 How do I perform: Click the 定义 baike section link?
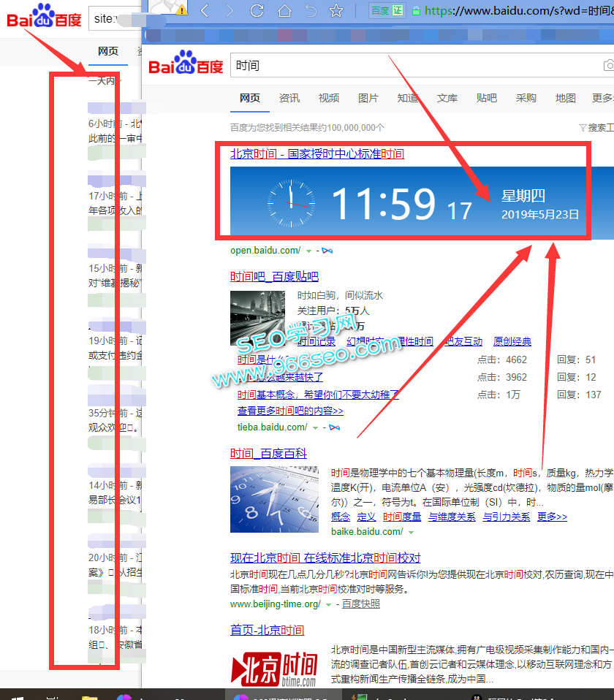(x=366, y=517)
